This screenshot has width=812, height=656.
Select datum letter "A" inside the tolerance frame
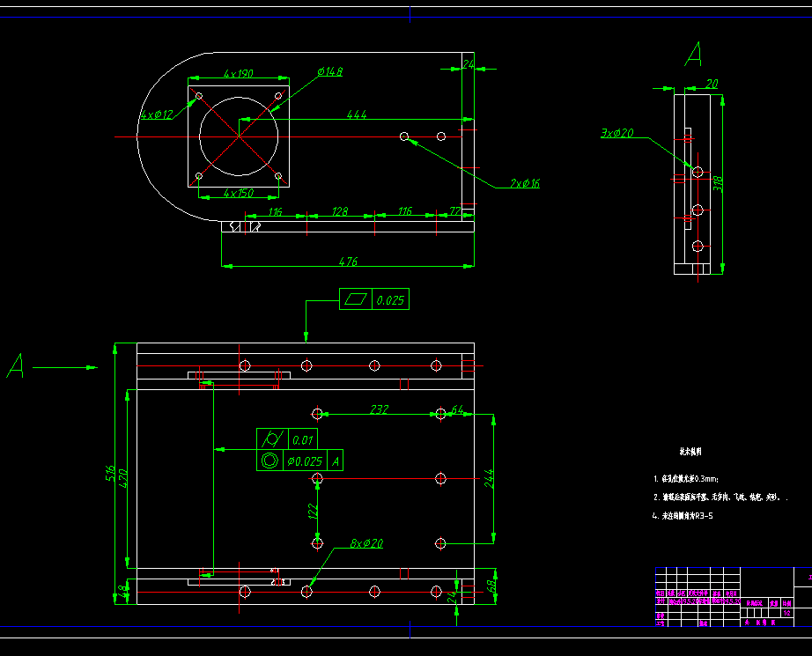[336, 461]
